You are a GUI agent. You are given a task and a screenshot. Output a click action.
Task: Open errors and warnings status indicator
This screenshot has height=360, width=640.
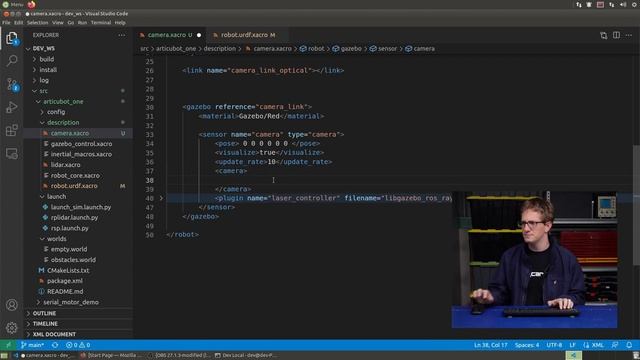click(78, 345)
